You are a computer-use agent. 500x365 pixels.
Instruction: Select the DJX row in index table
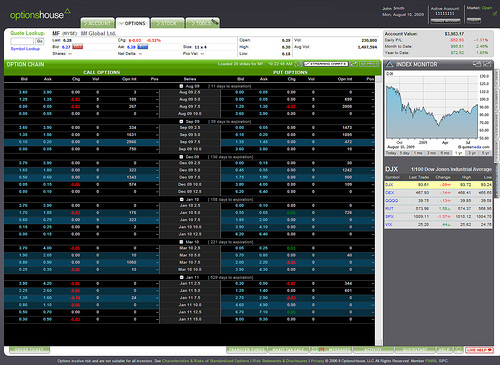438,185
